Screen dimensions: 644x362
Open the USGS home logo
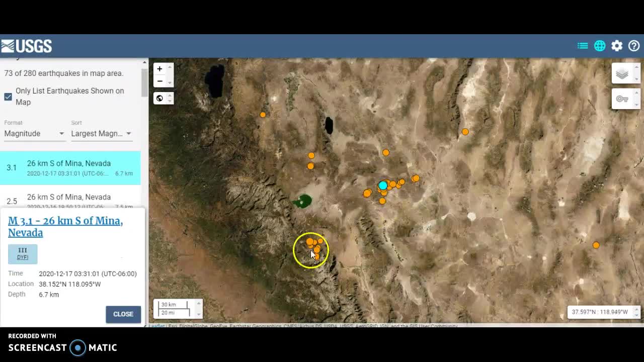coord(27,46)
